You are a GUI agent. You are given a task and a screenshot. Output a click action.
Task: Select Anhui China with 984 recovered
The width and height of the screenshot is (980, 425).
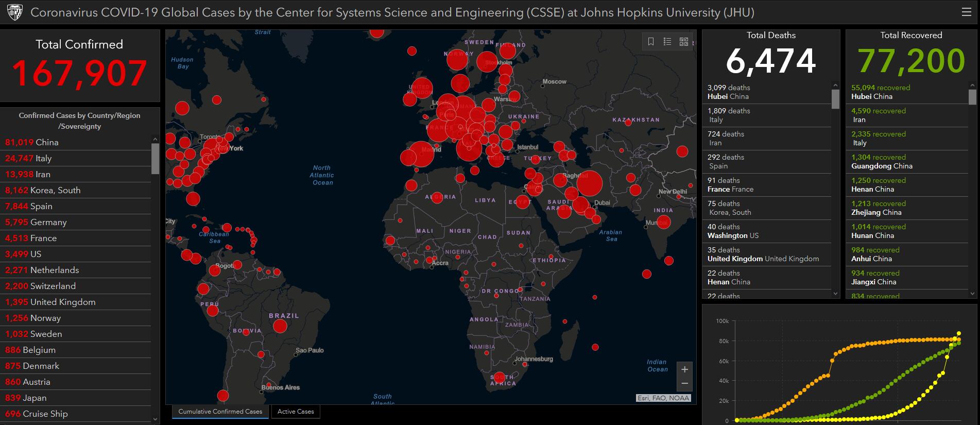(x=907, y=254)
